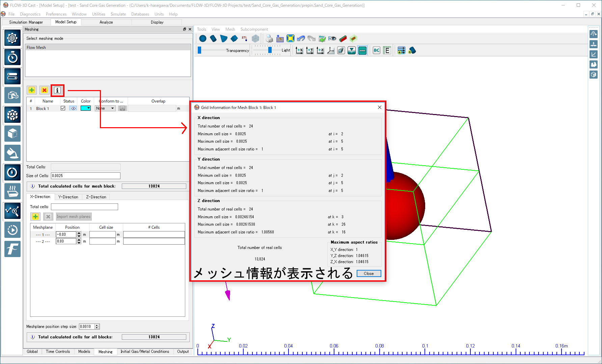Open the mesh cube grid sidebar icon
Viewport: 602px width, 364px height.
coord(12,115)
